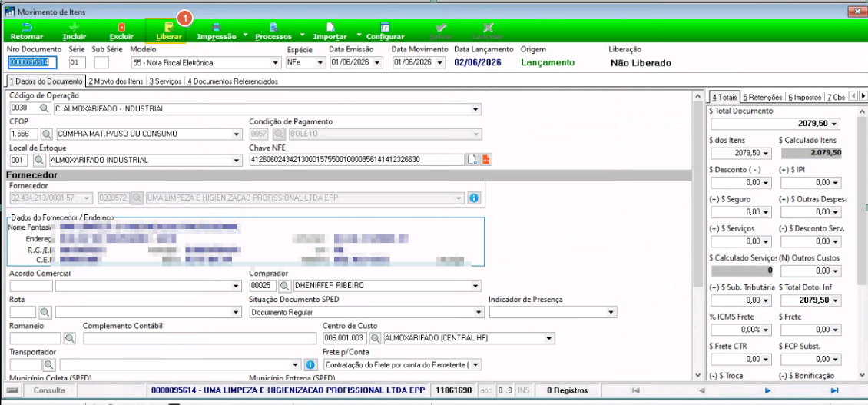Open the Modelo dropdown
Screen dimensions: 868x405
275,63
